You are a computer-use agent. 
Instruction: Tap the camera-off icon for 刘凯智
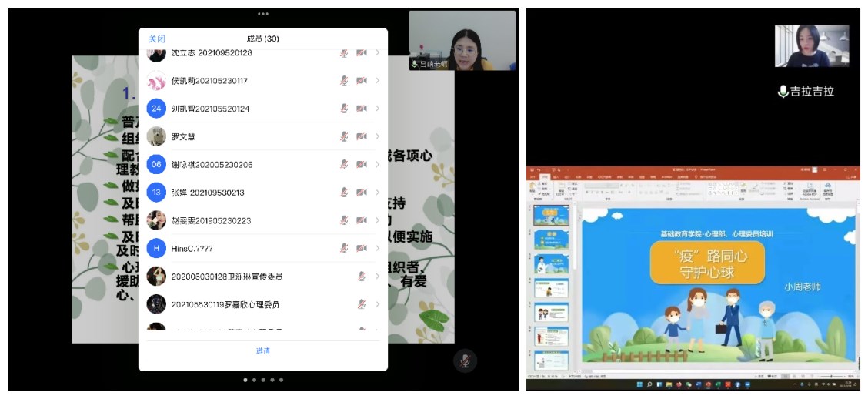click(362, 109)
